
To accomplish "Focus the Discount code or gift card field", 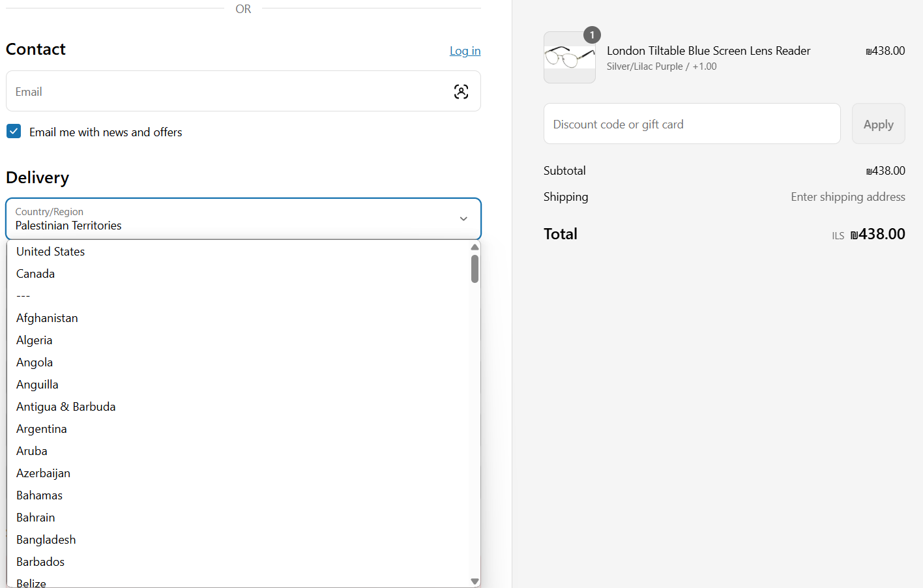I will point(692,124).
